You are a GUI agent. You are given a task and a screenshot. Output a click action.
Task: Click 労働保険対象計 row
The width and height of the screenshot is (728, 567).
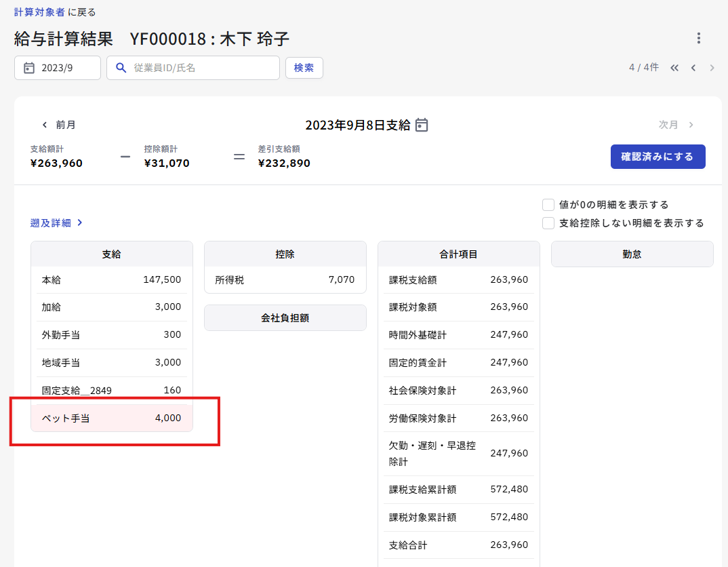(459, 418)
